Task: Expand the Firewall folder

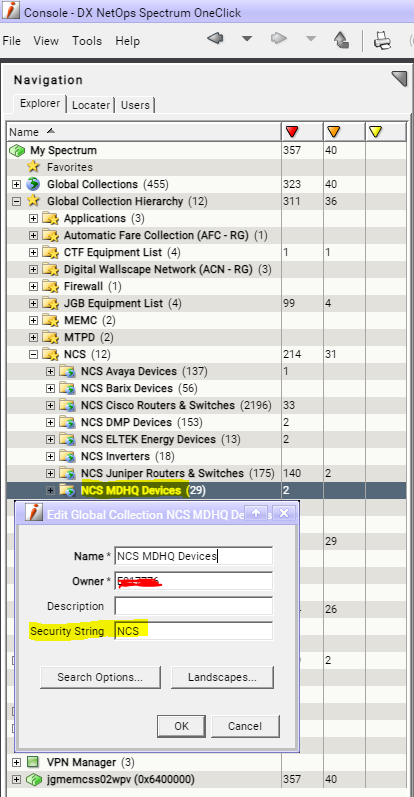Action: tap(34, 287)
